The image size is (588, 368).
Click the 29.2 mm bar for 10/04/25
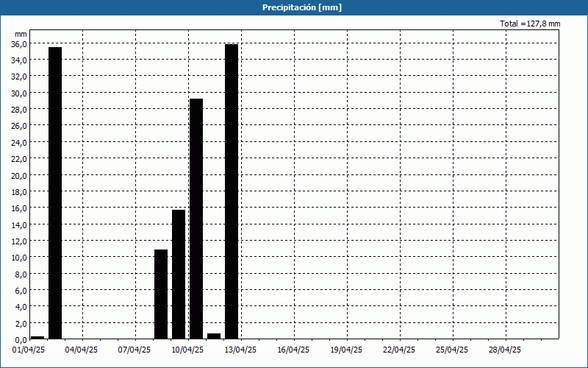pos(196,219)
